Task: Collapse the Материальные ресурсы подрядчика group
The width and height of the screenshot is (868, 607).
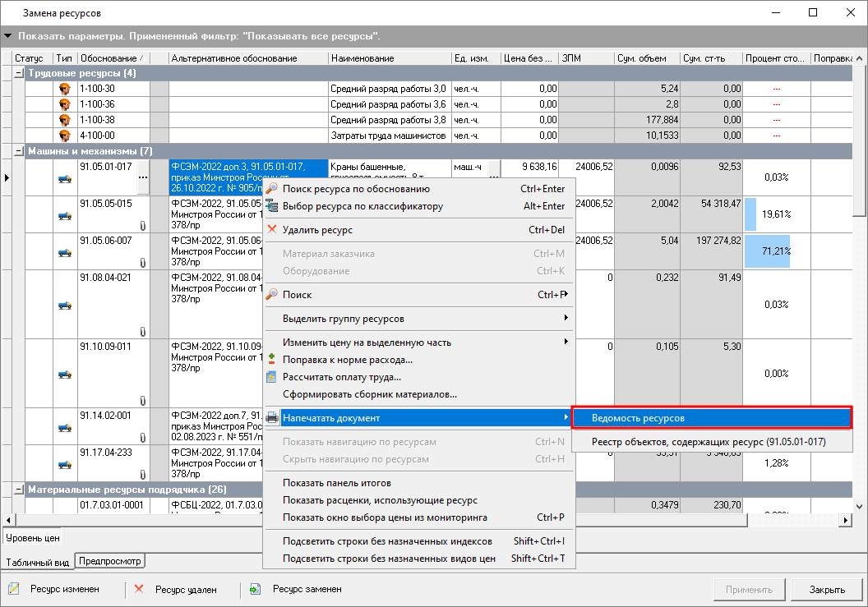Action: pyautogui.click(x=19, y=490)
